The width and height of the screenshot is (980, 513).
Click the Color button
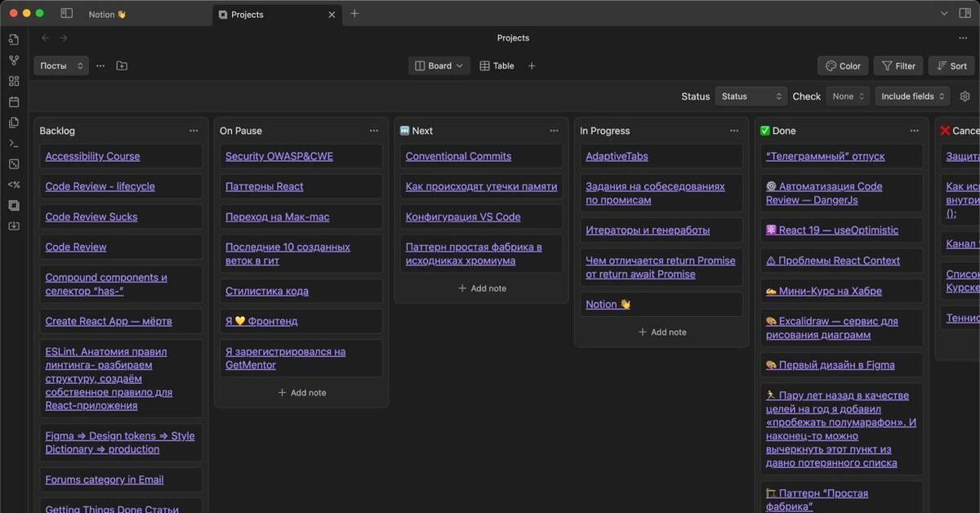point(843,66)
